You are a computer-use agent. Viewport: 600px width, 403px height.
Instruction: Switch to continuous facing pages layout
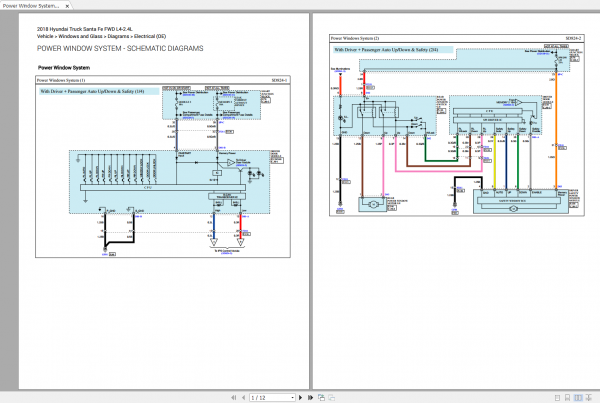click(x=589, y=398)
